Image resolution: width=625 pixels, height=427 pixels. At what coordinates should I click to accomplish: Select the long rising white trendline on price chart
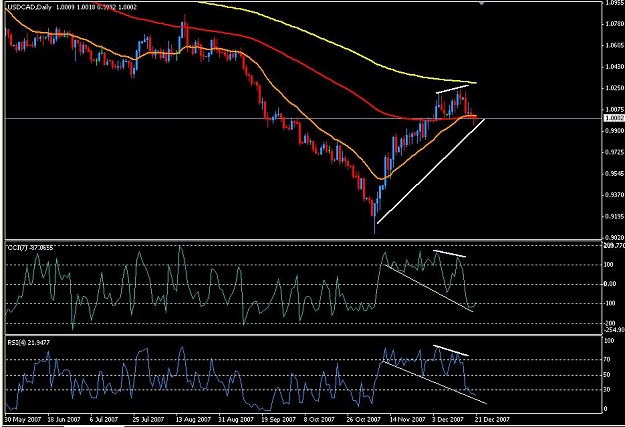[430, 171]
